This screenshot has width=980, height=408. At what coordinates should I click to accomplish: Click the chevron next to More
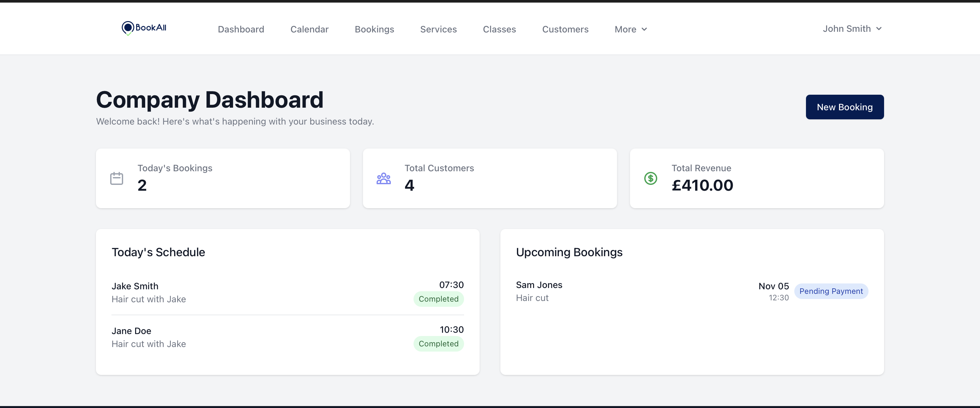pyautogui.click(x=644, y=29)
